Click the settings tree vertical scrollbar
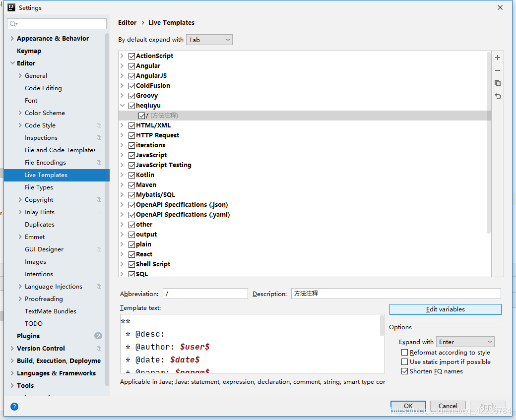Viewport: 516px width, 420px height. [107, 210]
